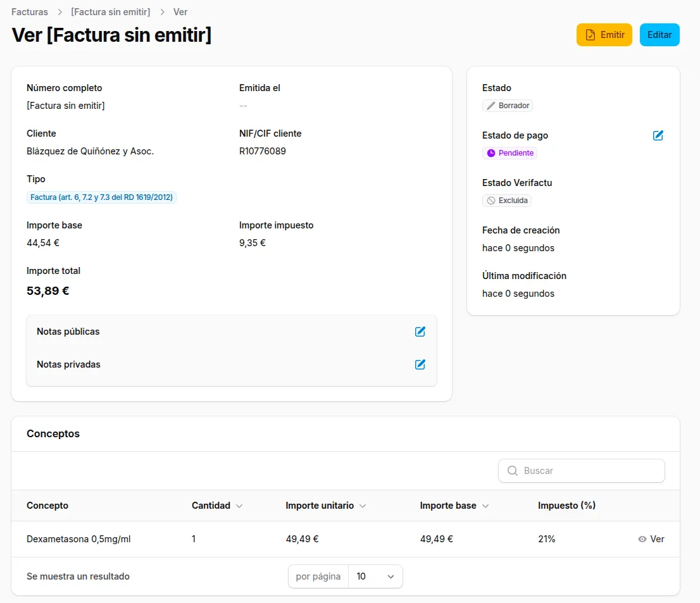The height and width of the screenshot is (603, 700).
Task: Click the Pendiente clock icon
Action: [491, 153]
